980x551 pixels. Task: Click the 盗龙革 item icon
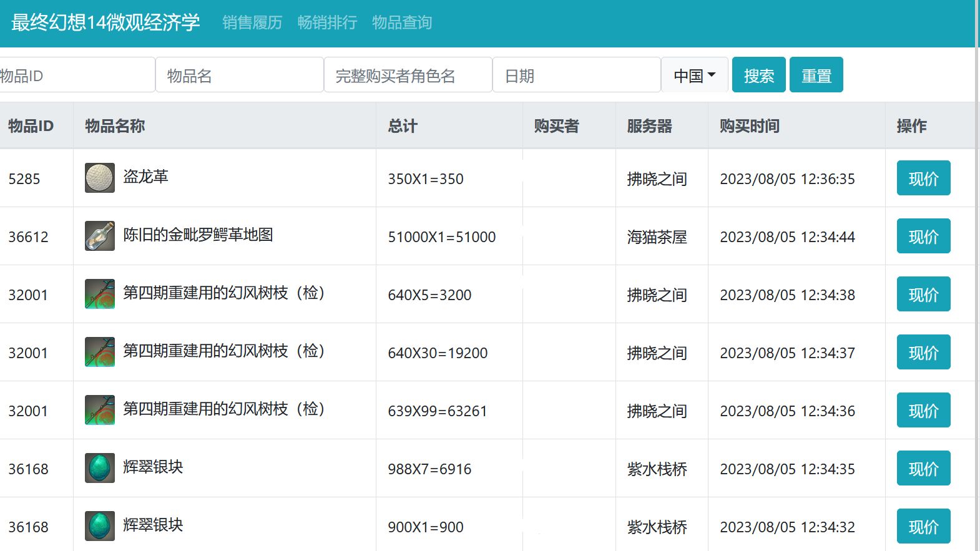tap(100, 178)
